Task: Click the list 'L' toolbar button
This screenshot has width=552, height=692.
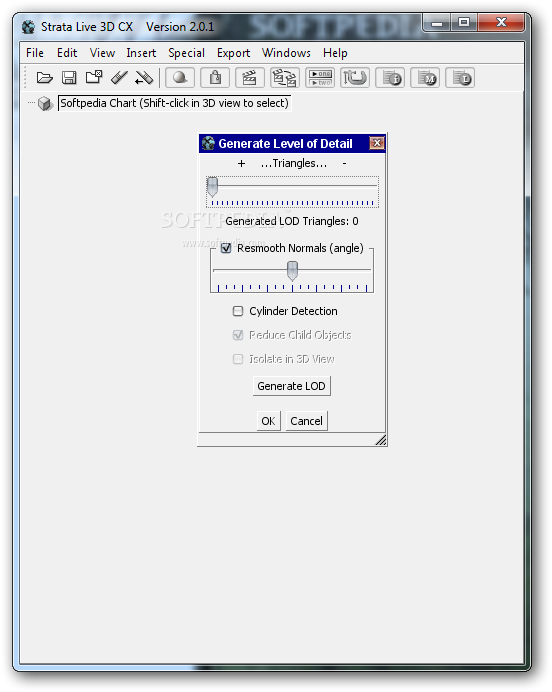Action: [460, 78]
